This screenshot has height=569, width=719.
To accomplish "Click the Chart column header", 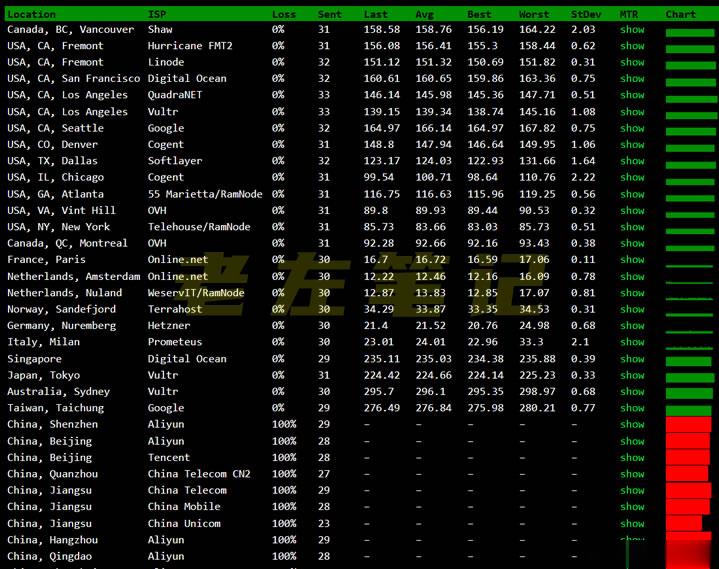I will pyautogui.click(x=680, y=14).
